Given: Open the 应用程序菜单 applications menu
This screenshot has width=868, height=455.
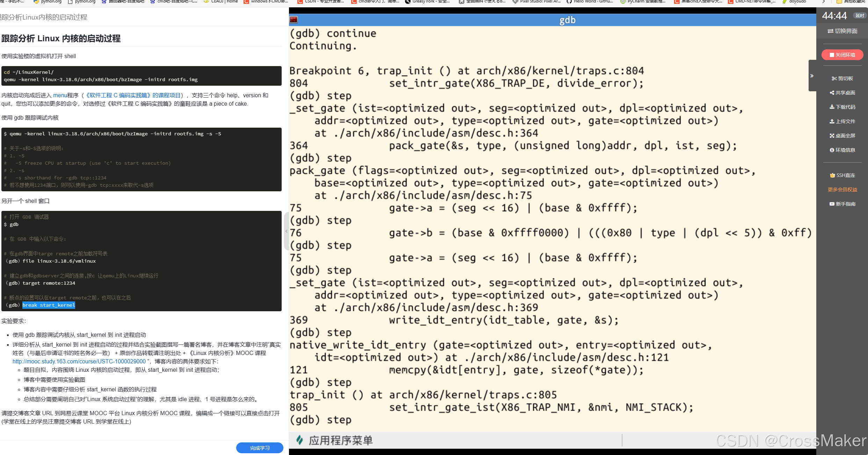Looking at the screenshot, I should tap(335, 440).
